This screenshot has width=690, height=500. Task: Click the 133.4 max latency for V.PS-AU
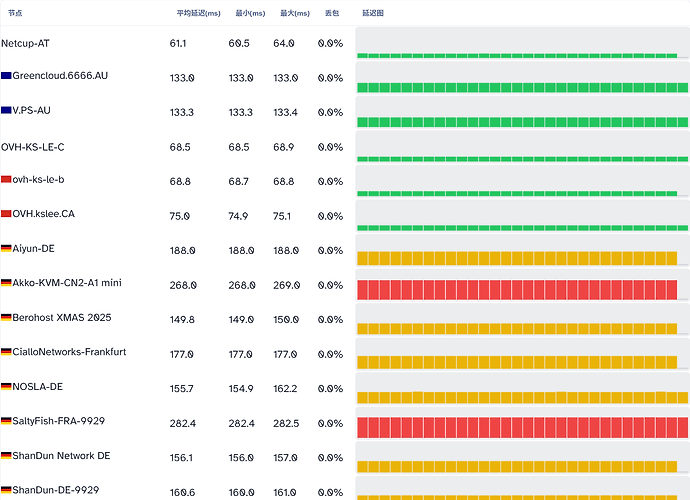click(285, 113)
